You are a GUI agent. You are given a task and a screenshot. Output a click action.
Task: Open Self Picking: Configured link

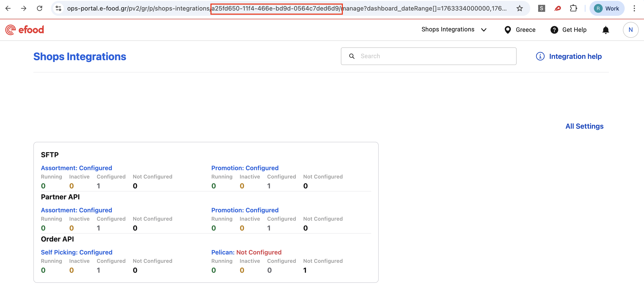tap(76, 252)
